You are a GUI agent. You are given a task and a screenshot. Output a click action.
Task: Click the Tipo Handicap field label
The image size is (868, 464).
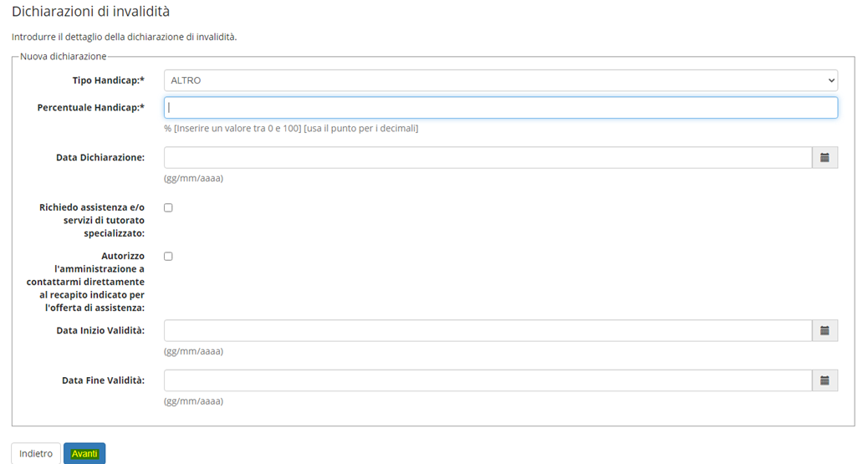(x=109, y=80)
